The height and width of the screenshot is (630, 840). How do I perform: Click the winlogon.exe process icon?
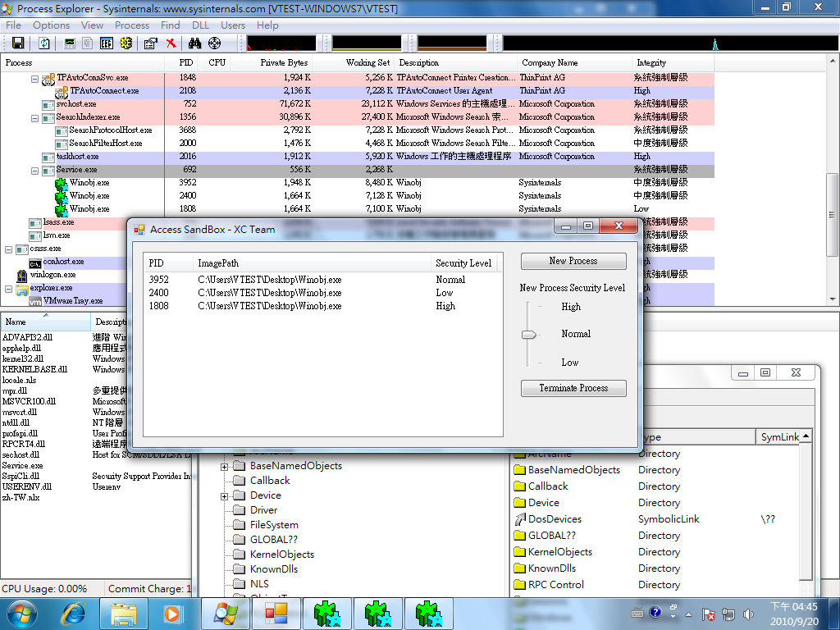click(22, 276)
